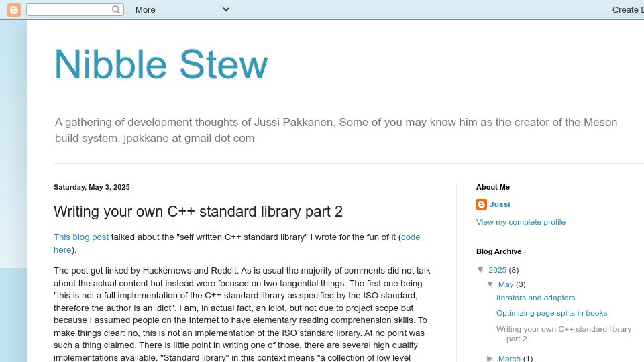This screenshot has height=362, width=644.
Task: Select archive entry Writing your own C++ standard library part 2
Action: (563, 334)
